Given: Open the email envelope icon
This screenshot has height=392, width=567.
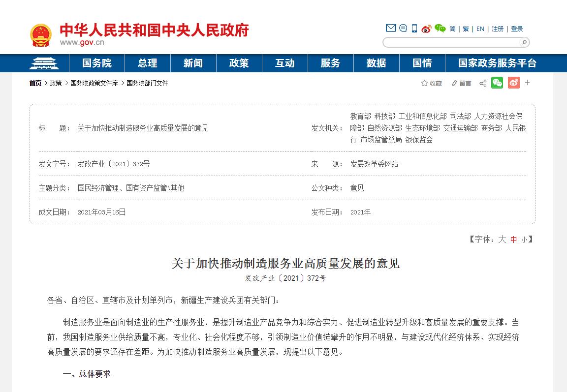Looking at the screenshot, I should tap(391, 28).
